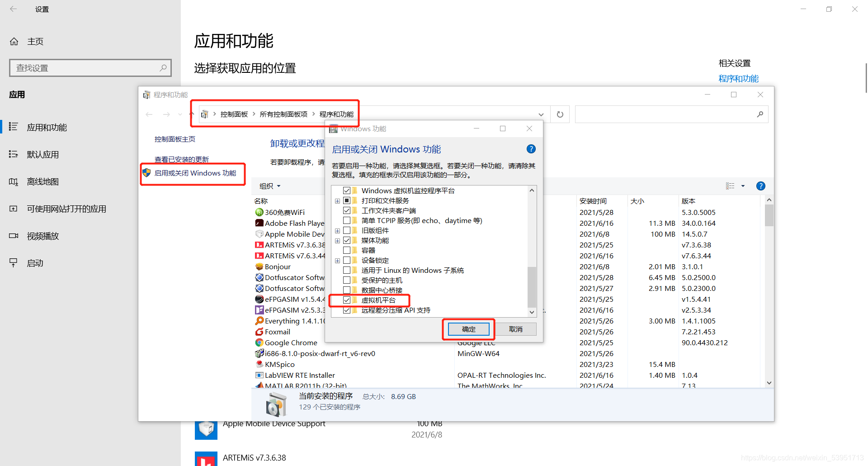Viewport: 868px width, 466px height.
Task: Click the Foxmail program icon
Action: click(259, 332)
